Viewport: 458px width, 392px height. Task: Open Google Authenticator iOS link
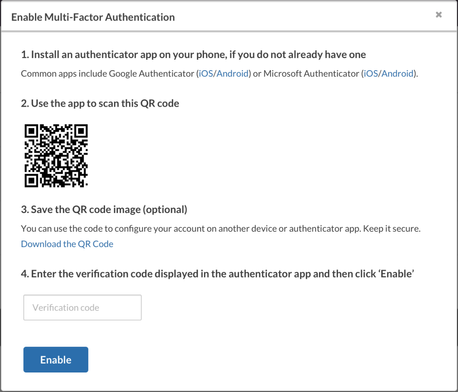[x=206, y=73]
